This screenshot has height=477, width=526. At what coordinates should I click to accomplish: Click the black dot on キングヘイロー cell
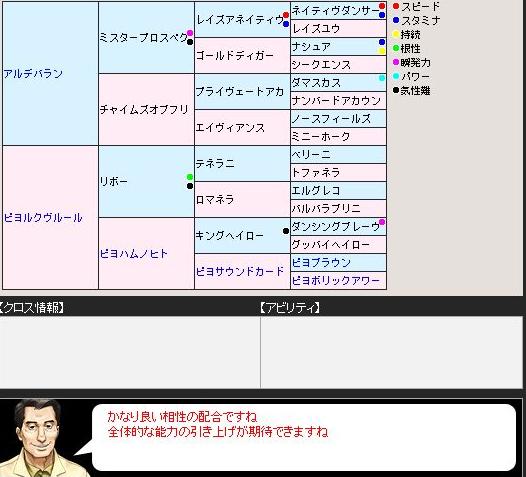(286, 231)
